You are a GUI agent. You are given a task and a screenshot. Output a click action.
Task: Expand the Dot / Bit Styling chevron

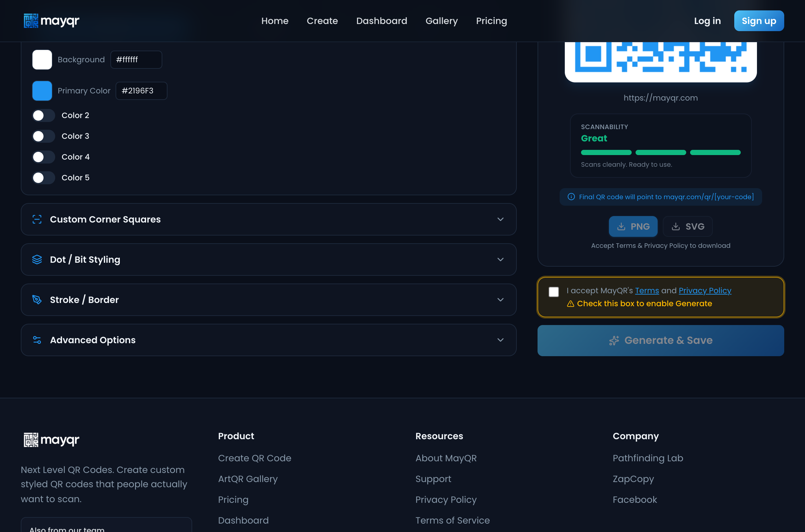500,260
